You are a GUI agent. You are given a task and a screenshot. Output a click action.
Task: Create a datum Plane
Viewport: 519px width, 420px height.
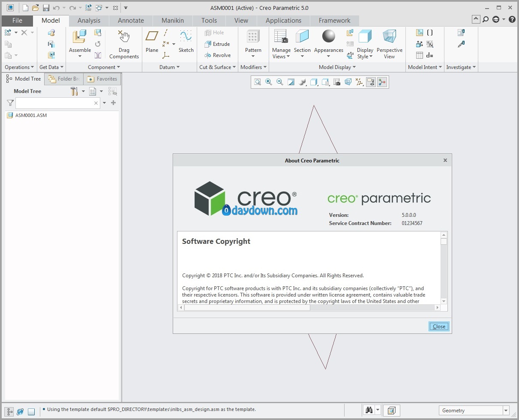[152, 39]
